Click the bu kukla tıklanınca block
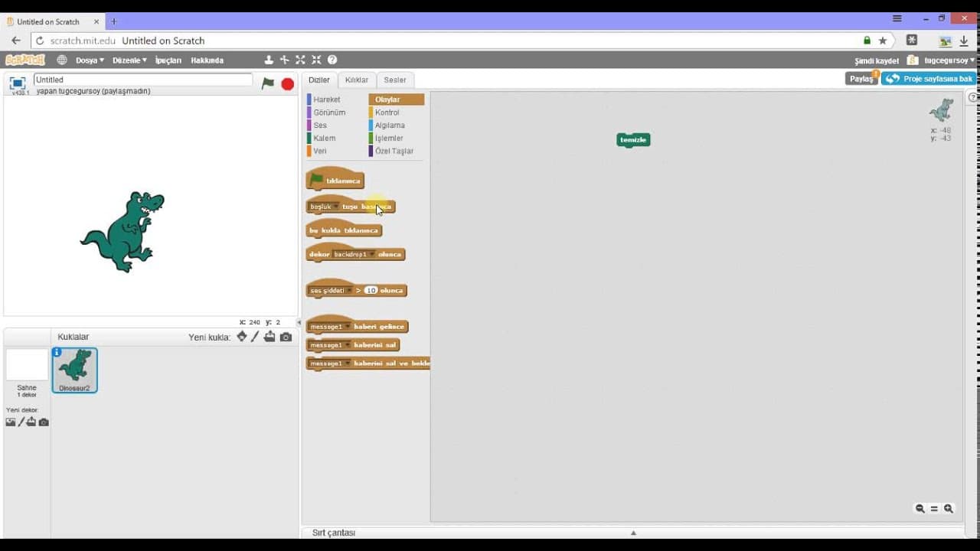The width and height of the screenshot is (980, 551). [x=344, y=229]
